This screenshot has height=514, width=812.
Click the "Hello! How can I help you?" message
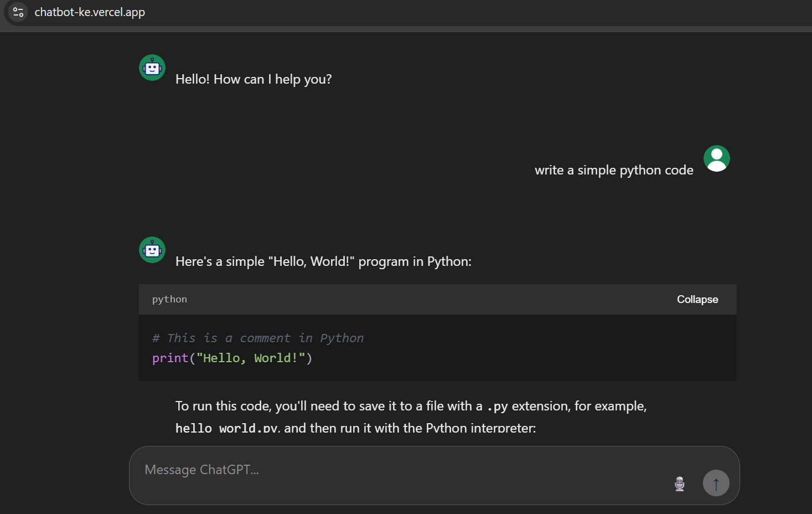(x=254, y=79)
